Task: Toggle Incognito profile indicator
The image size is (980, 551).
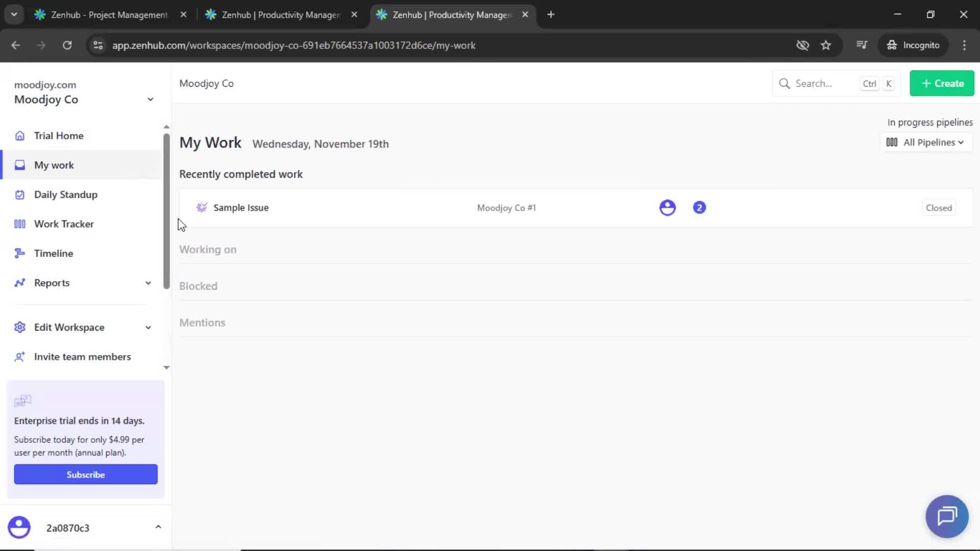Action: pyautogui.click(x=913, y=45)
